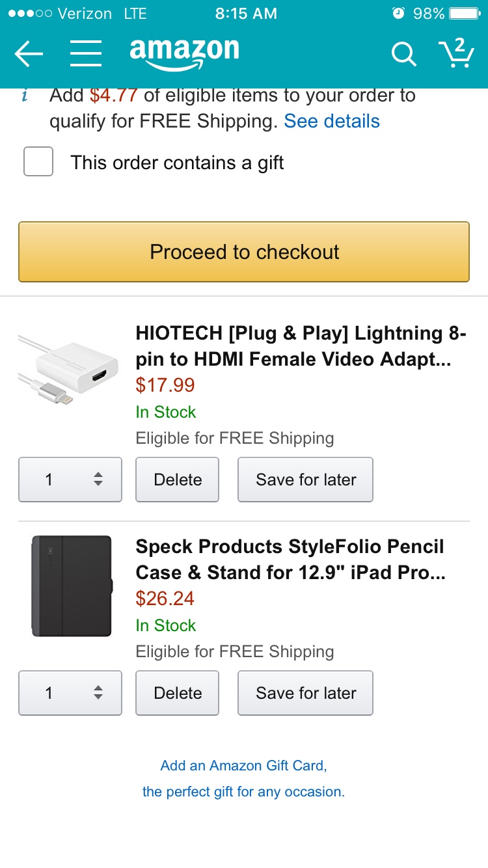Delete the HIOTECH HDMI adapter
This screenshot has height=868, width=488.
click(x=177, y=480)
